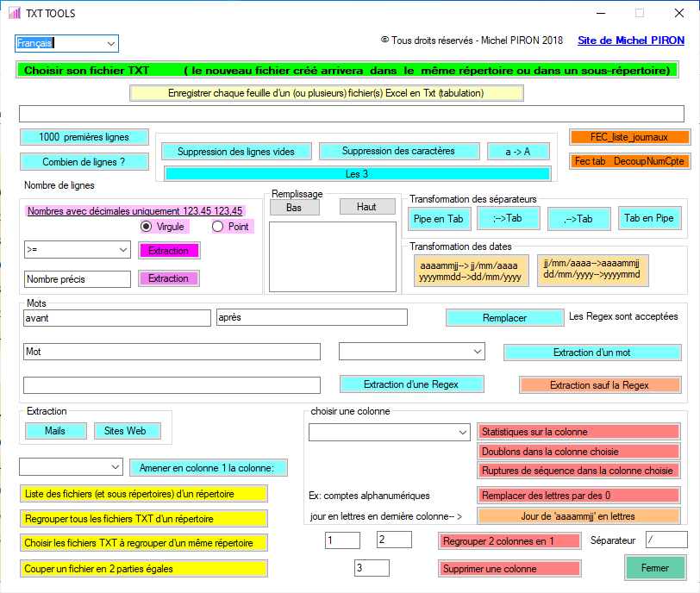700x593 pixels.
Task: Select the Virgule radio button
Action: tap(146, 227)
